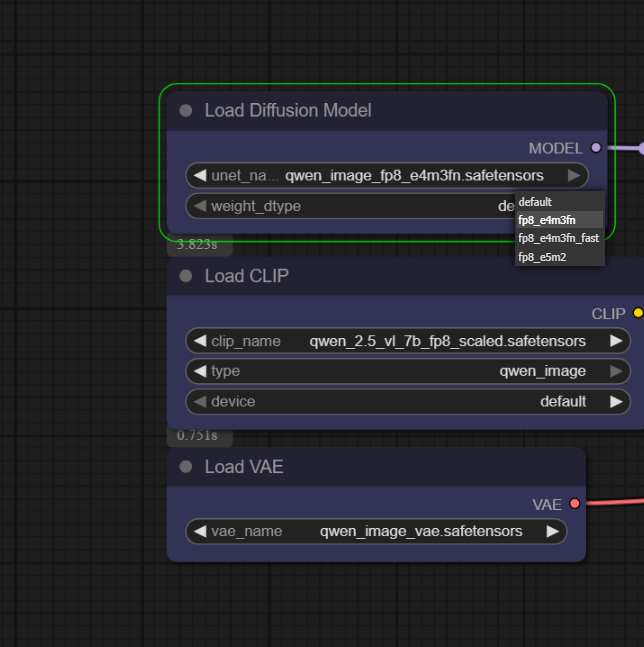This screenshot has width=644, height=647.
Task: Click the Load Diffusion Model title
Action: pos(288,111)
